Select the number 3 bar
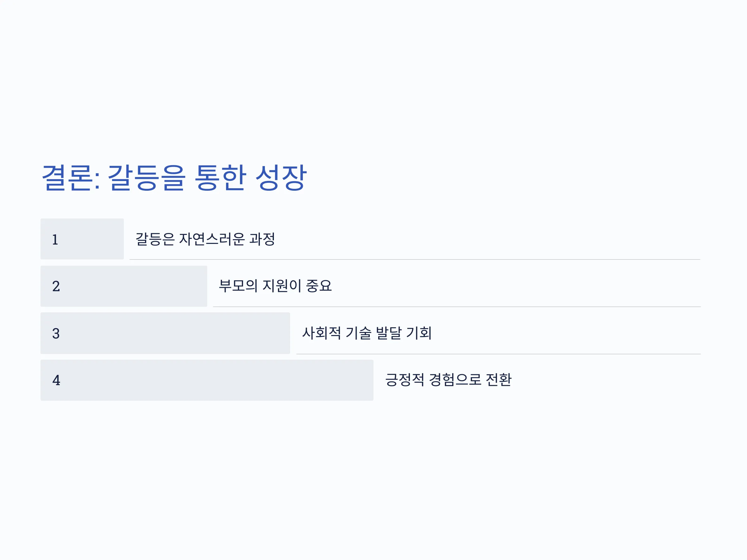The height and width of the screenshot is (560, 747). (x=165, y=333)
